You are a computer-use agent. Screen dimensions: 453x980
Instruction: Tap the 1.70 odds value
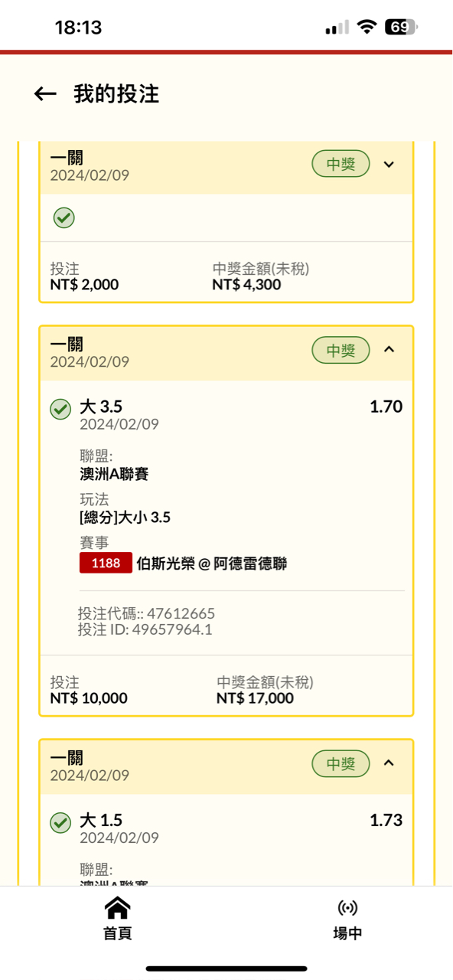pos(386,407)
